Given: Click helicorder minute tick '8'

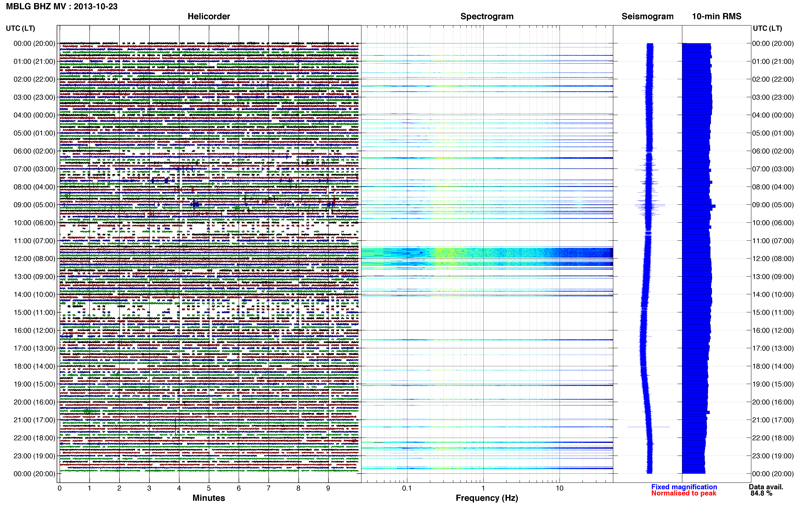Looking at the screenshot, I should (298, 488).
